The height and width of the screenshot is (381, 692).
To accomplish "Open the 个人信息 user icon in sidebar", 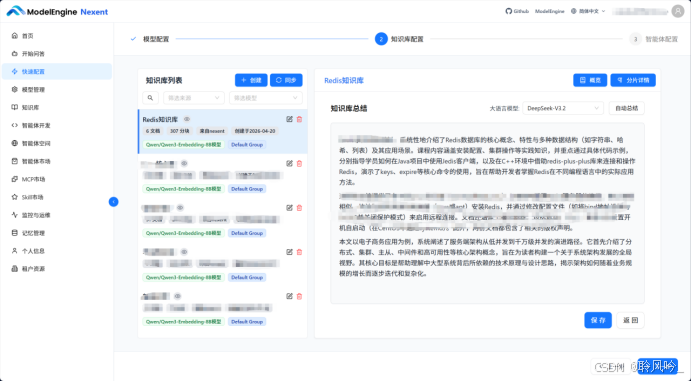I will pyautogui.click(x=15, y=251).
